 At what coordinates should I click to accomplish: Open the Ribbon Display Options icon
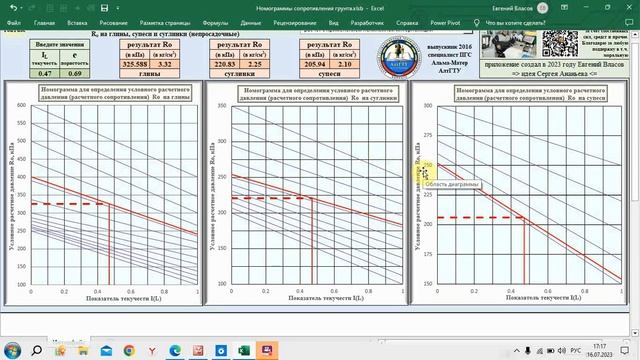(x=564, y=8)
